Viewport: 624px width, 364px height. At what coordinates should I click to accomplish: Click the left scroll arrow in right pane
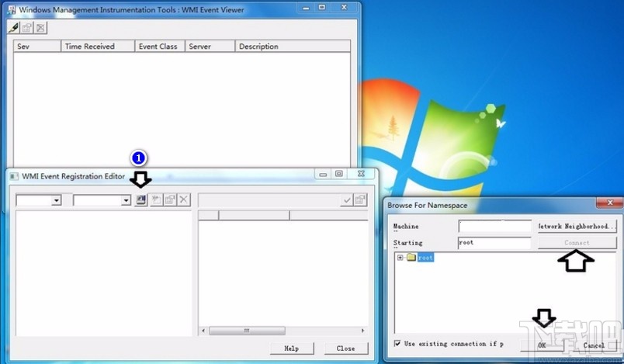tap(203, 331)
